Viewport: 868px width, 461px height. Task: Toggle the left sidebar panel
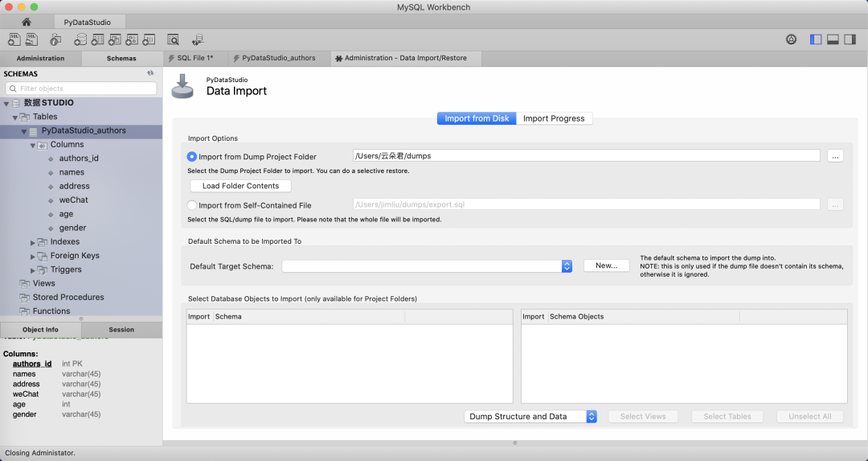click(816, 39)
